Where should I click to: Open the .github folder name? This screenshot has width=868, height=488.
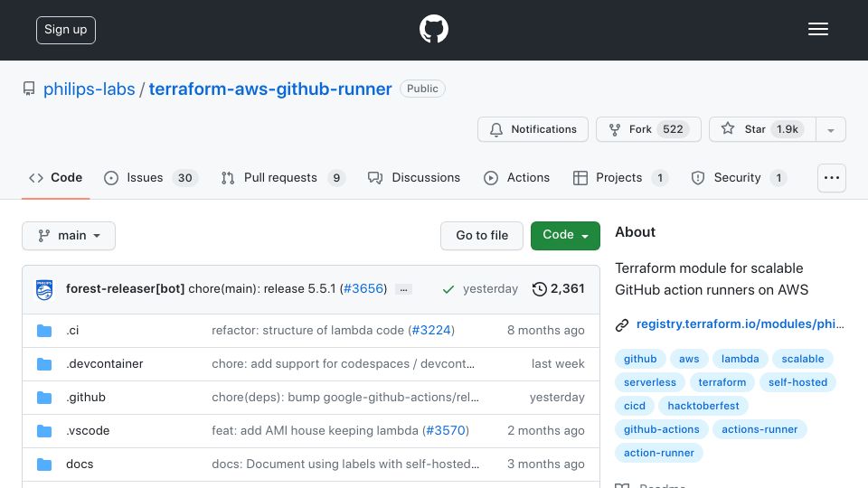click(x=86, y=398)
